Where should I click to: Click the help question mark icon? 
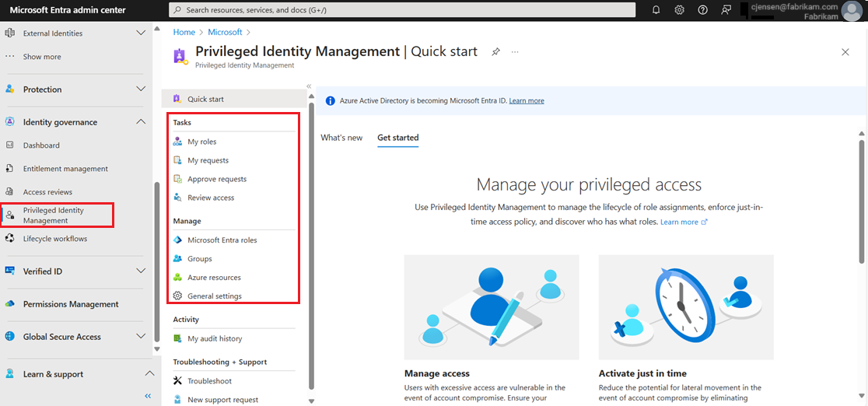coord(703,10)
